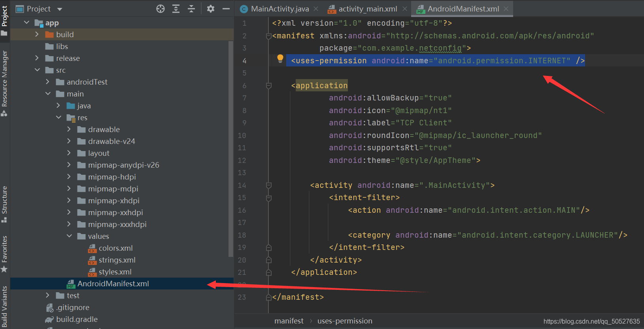Open the Favorites sidebar tab
Screen dimensions: 644x329
coord(4,254)
